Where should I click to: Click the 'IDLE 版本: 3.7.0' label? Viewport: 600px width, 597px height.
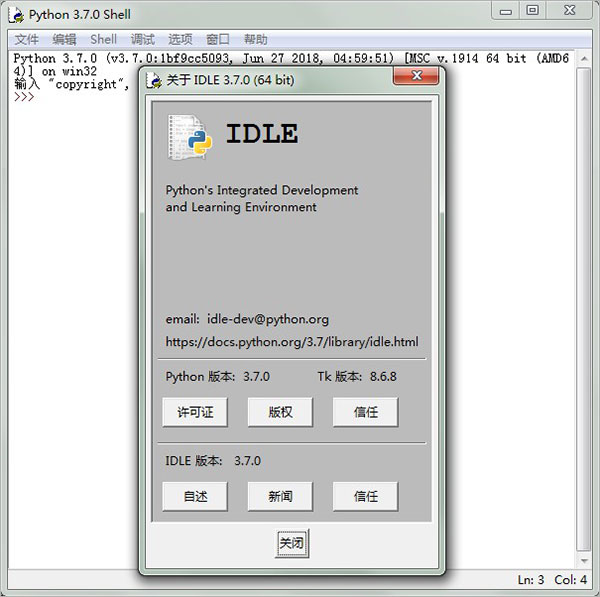[x=213, y=461]
